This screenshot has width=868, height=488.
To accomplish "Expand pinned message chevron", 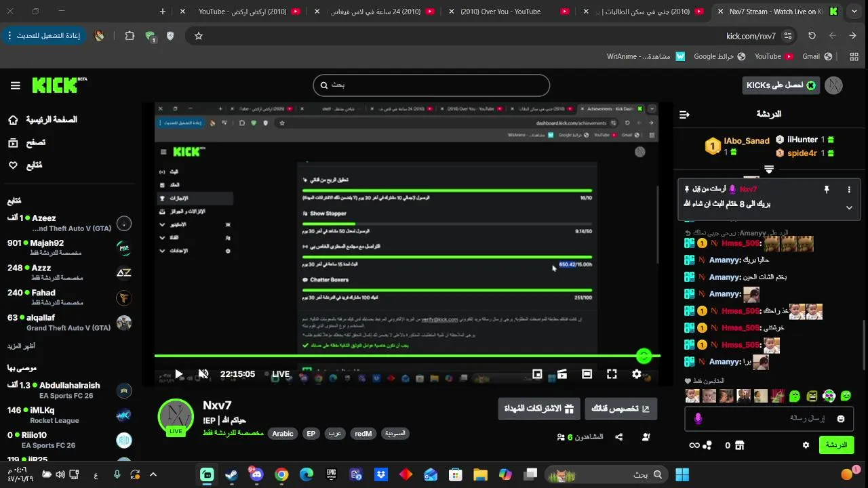I will pos(849,207).
